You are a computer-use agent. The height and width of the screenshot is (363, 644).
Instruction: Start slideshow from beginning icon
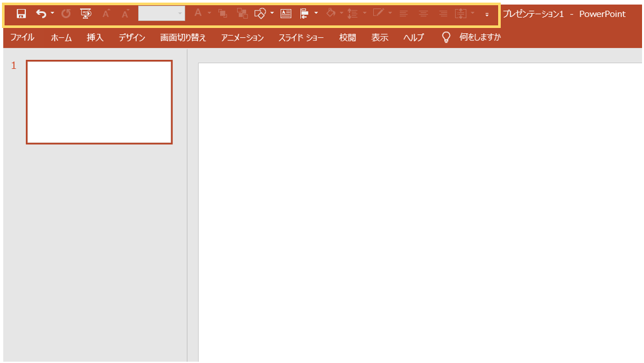coord(86,14)
